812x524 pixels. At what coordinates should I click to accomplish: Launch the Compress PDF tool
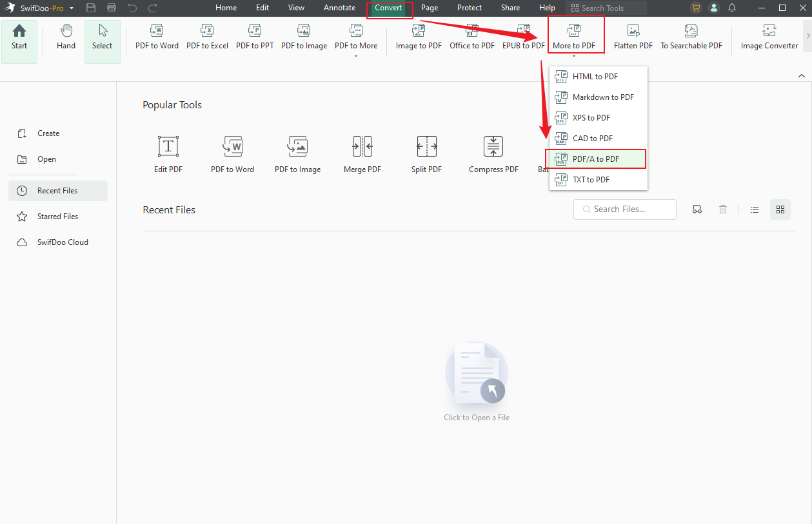493,153
